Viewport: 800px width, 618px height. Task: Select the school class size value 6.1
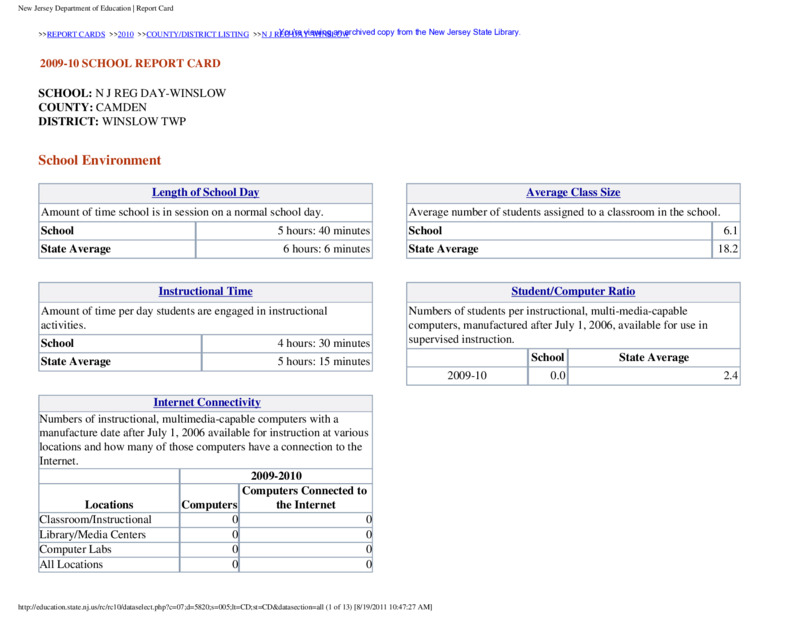[x=730, y=231]
